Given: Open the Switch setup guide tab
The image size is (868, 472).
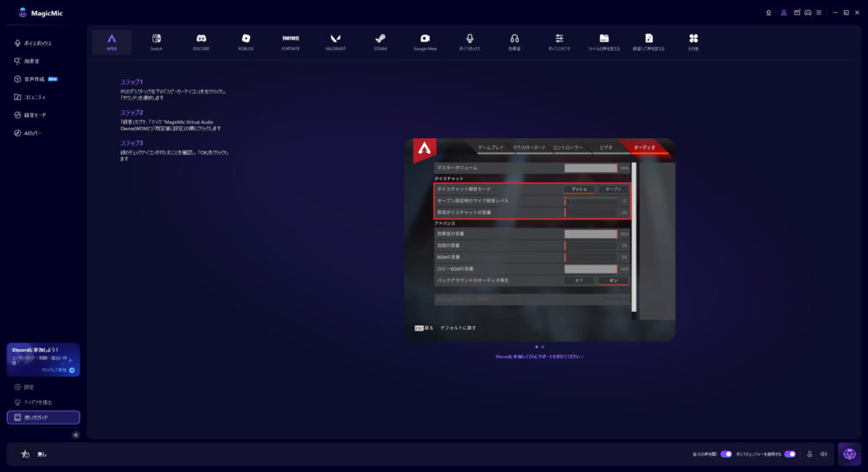Looking at the screenshot, I should (157, 42).
